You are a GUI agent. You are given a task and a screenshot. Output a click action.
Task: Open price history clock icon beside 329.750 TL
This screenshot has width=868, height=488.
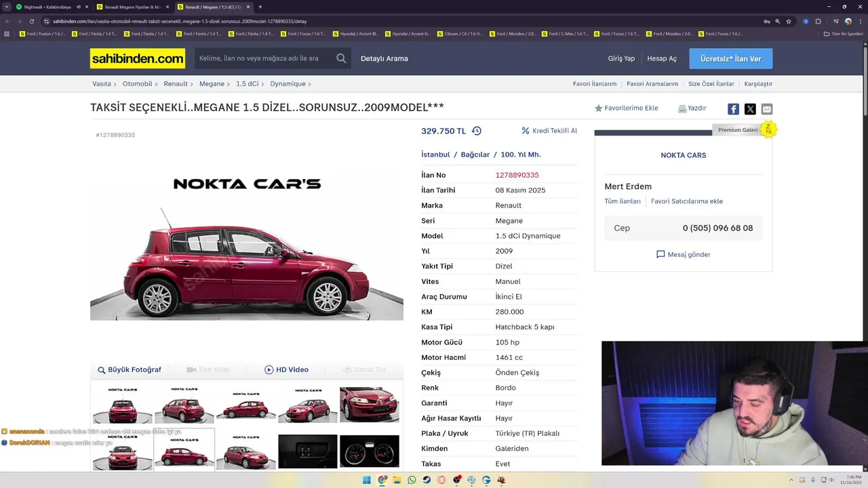click(477, 131)
